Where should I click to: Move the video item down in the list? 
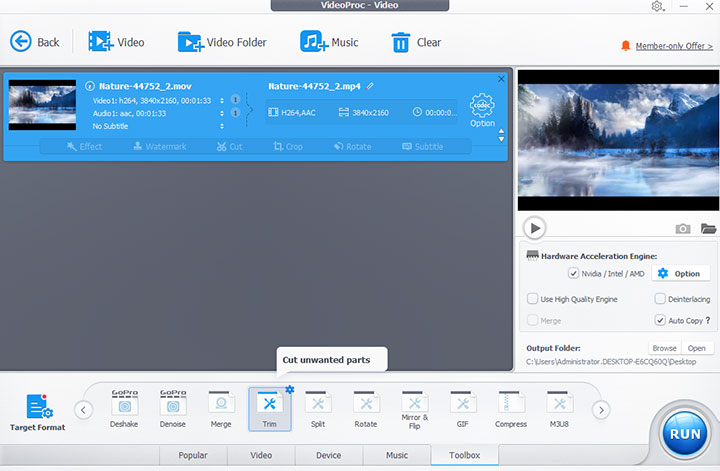[x=501, y=139]
